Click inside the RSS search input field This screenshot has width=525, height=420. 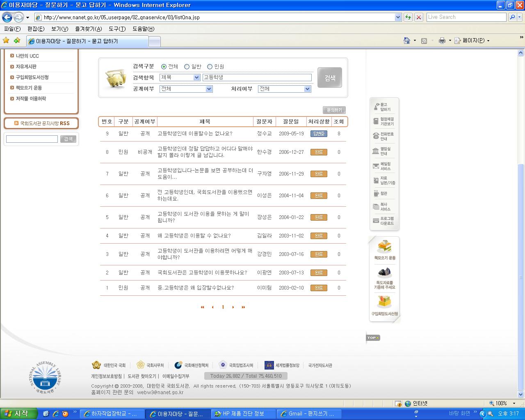click(x=32, y=139)
